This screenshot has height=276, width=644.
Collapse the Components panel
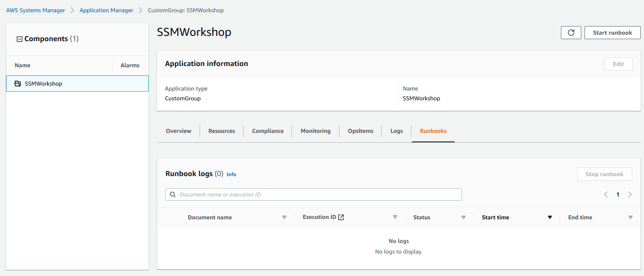[19, 39]
